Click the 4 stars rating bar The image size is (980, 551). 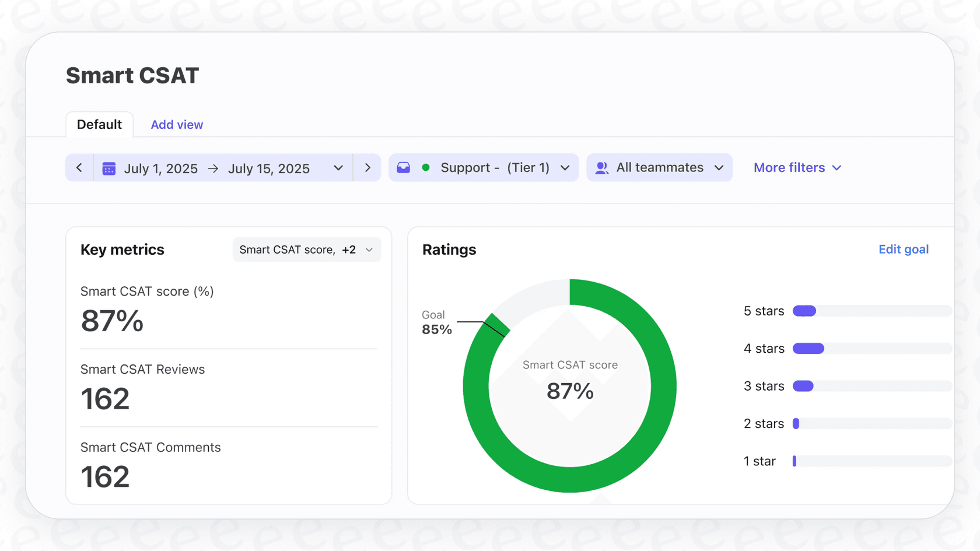click(871, 349)
